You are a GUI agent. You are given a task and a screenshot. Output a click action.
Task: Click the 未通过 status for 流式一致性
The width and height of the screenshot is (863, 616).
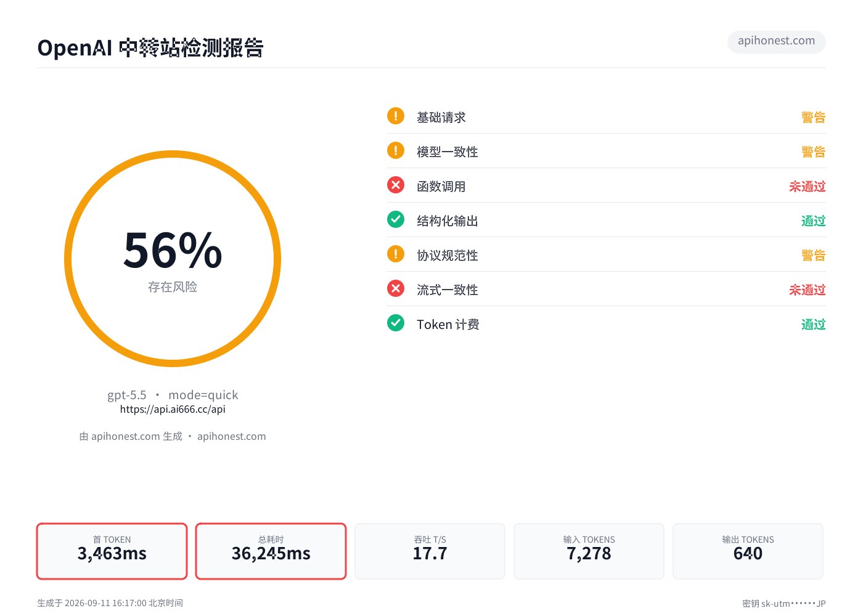click(807, 290)
